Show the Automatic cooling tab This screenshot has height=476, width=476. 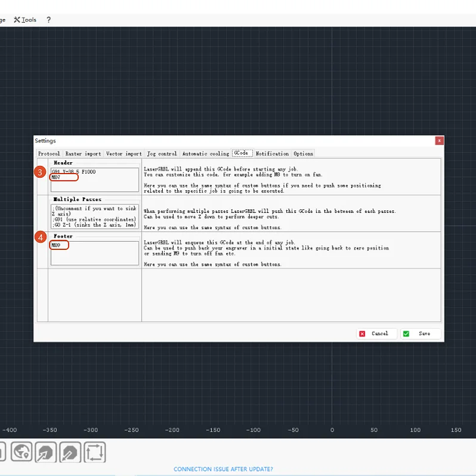(205, 153)
